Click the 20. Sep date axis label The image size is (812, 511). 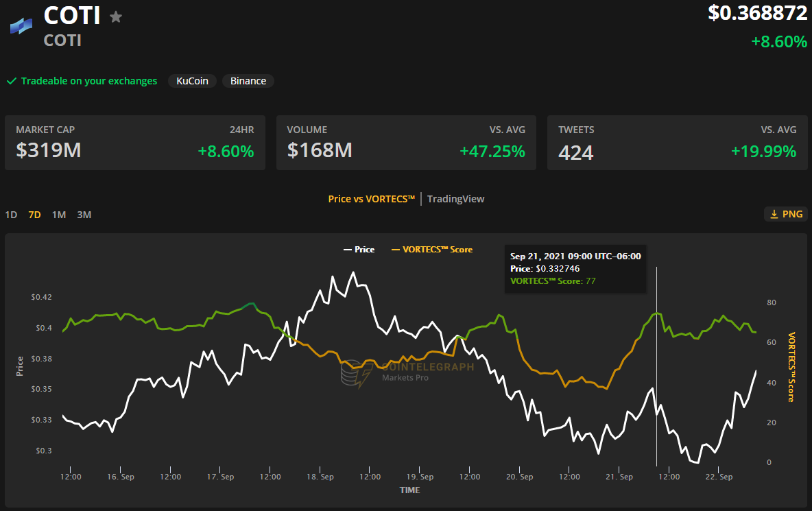coord(519,477)
